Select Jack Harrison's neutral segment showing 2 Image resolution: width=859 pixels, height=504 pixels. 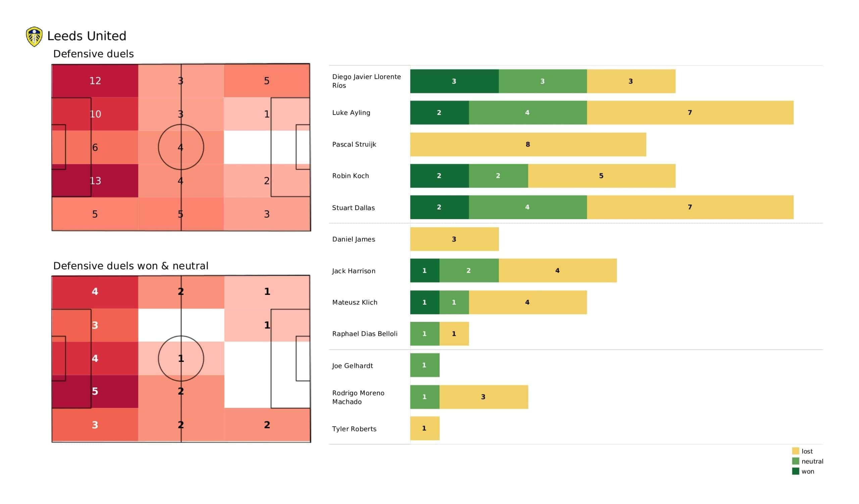469,271
